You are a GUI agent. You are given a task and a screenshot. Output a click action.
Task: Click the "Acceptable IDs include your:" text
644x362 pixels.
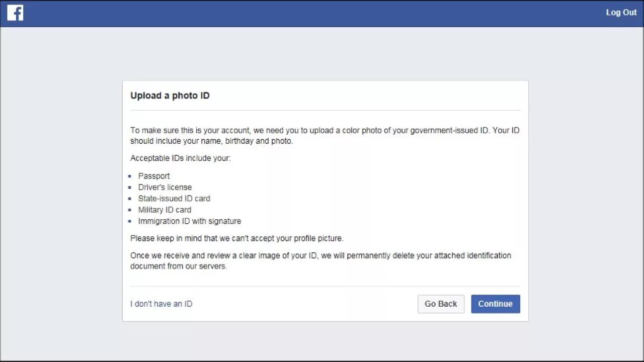coord(181,158)
